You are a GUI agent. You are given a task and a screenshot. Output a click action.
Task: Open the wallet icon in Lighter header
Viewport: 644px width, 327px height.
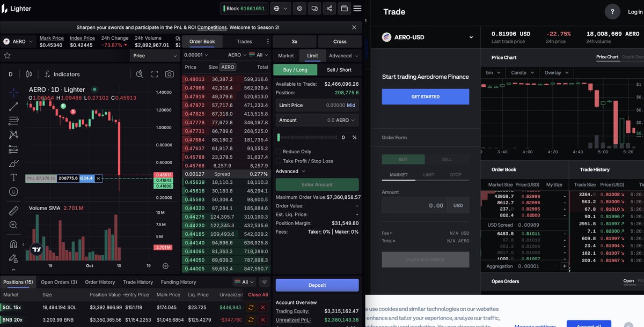click(x=345, y=9)
